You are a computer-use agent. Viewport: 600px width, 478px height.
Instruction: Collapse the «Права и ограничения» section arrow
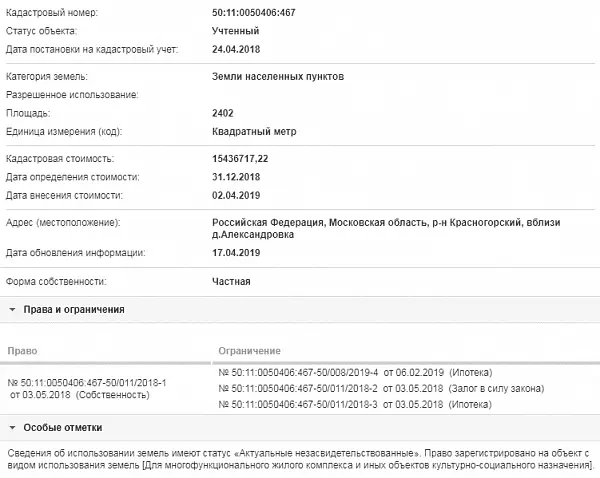[12, 310]
